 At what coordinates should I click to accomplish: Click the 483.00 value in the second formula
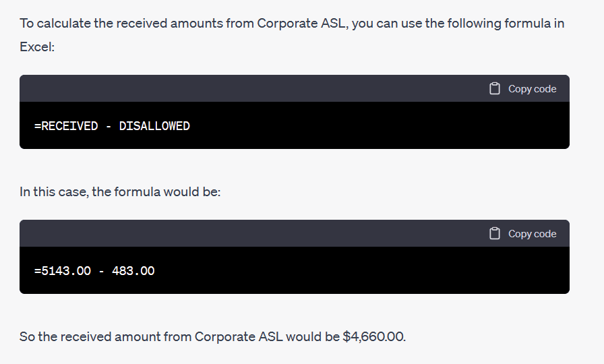(133, 271)
